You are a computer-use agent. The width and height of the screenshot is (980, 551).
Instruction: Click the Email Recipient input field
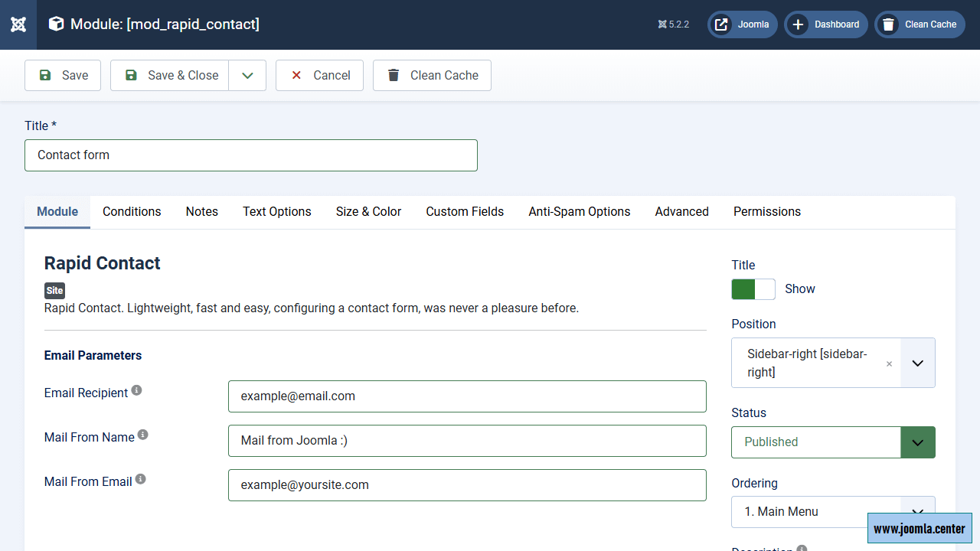pyautogui.click(x=467, y=396)
